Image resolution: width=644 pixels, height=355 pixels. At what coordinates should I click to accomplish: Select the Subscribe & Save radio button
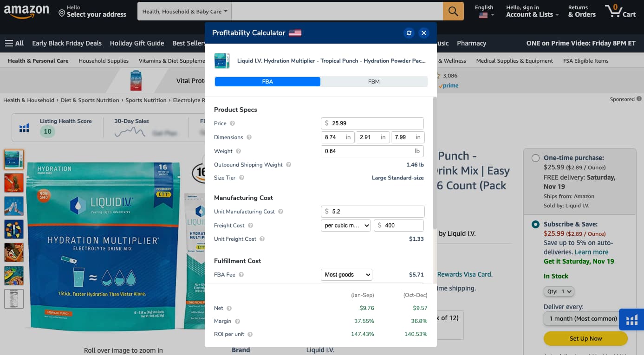[x=535, y=224]
